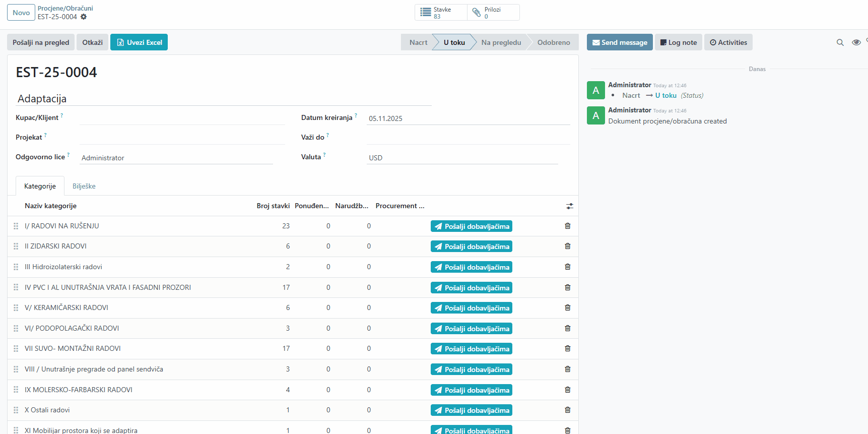Open column visibility settings for category table
868x434 pixels.
(x=569, y=206)
